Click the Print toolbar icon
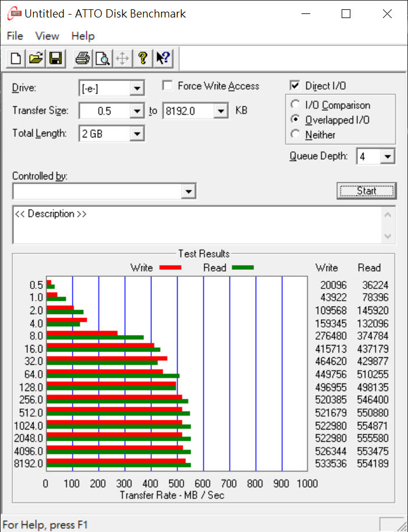The width and height of the screenshot is (408, 532). 82,58
